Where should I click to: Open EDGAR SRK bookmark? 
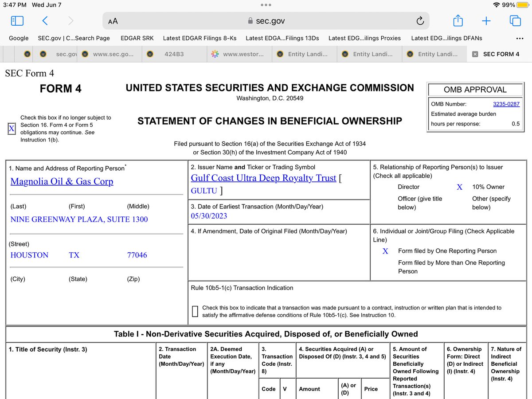tap(137, 38)
